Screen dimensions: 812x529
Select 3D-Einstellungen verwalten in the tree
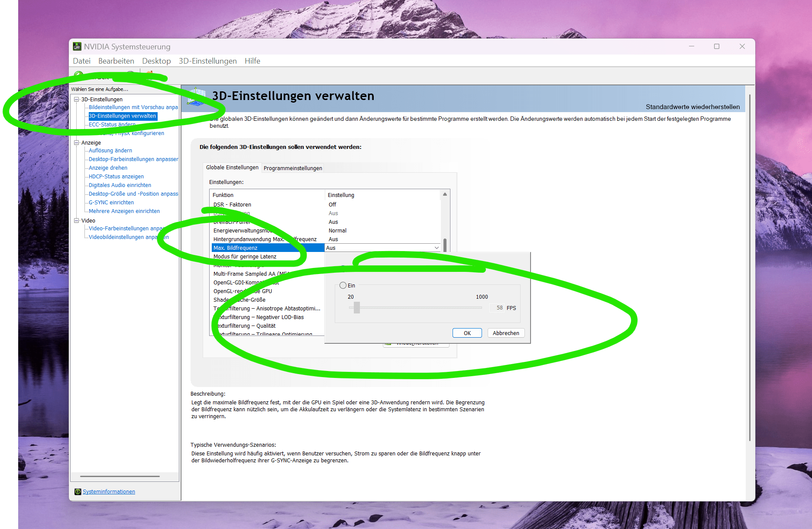pos(123,116)
